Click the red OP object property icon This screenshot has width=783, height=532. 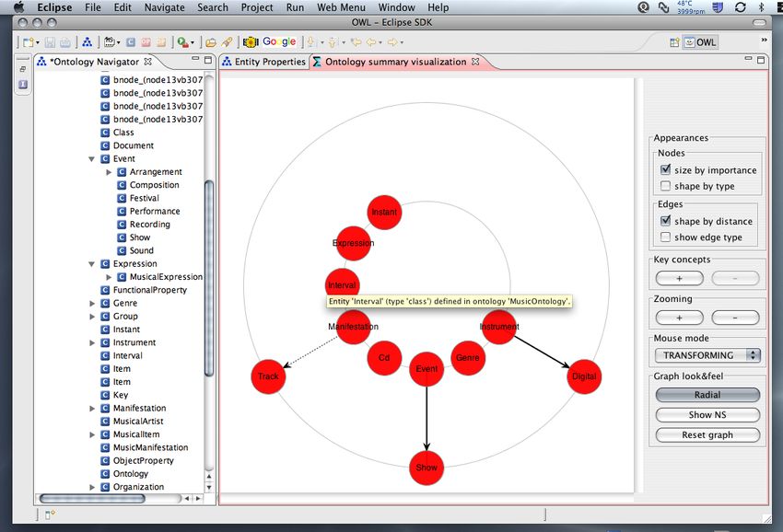pos(146,42)
